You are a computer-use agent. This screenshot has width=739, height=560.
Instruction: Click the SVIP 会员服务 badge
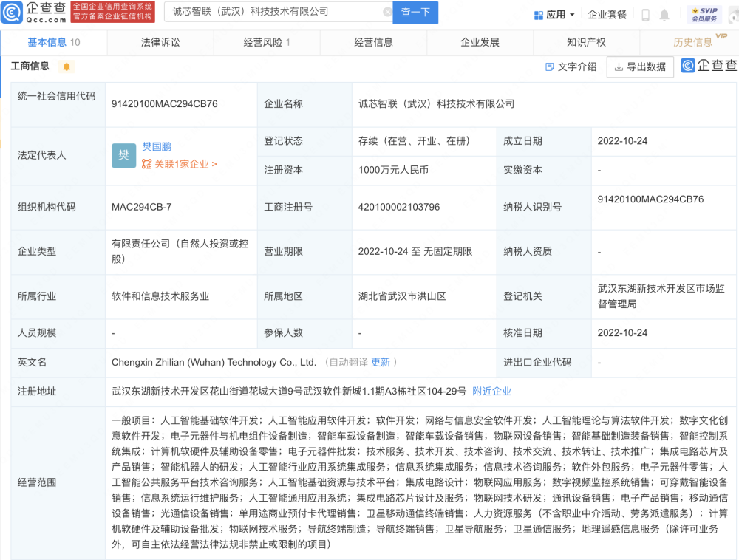point(704,14)
